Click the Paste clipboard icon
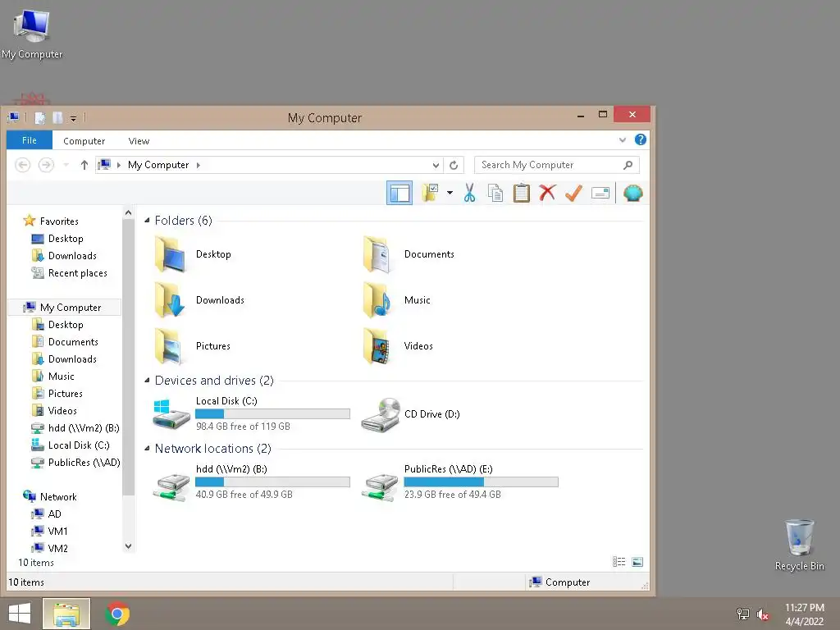 point(521,193)
